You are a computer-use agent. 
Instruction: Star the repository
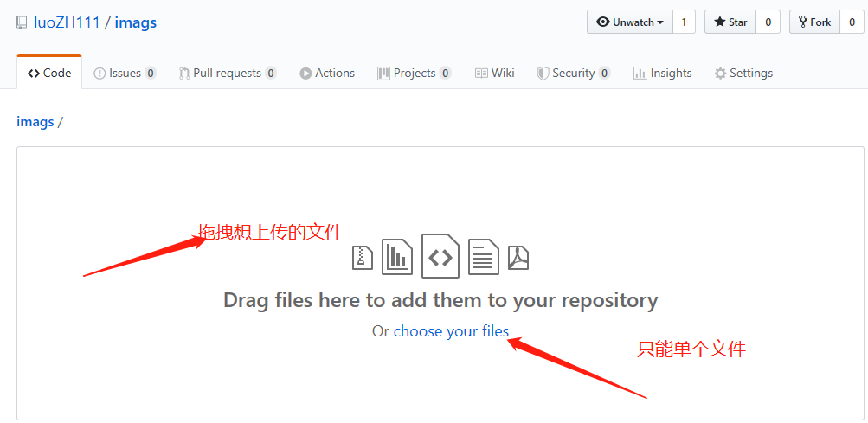click(x=730, y=22)
